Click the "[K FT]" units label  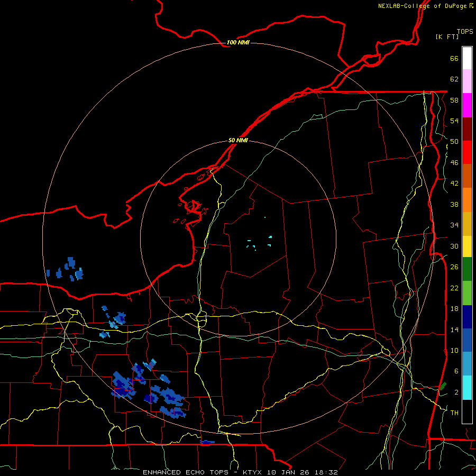pyautogui.click(x=447, y=36)
